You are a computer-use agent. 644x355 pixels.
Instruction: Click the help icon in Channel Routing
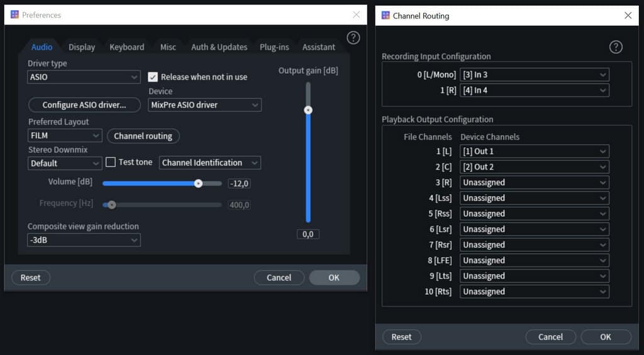coord(616,47)
